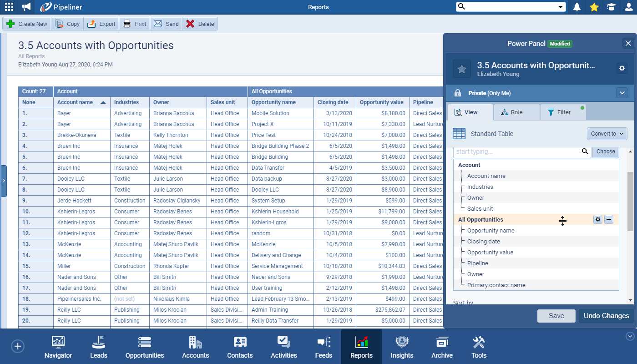Viewport: 637px width, 364px height.
Task: Switch to the Role tab
Action: click(x=516, y=112)
